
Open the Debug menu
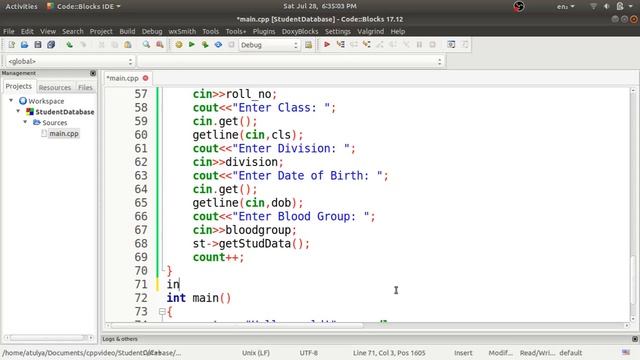coord(152,31)
